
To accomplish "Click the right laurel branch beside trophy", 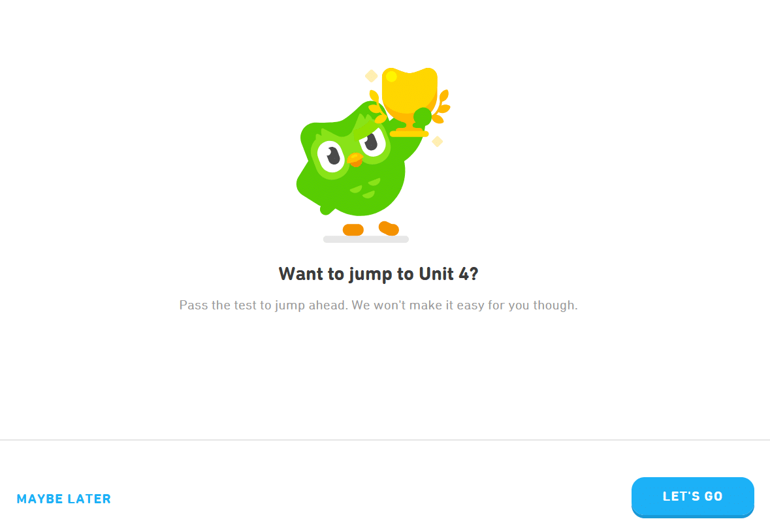I will coord(441,106).
